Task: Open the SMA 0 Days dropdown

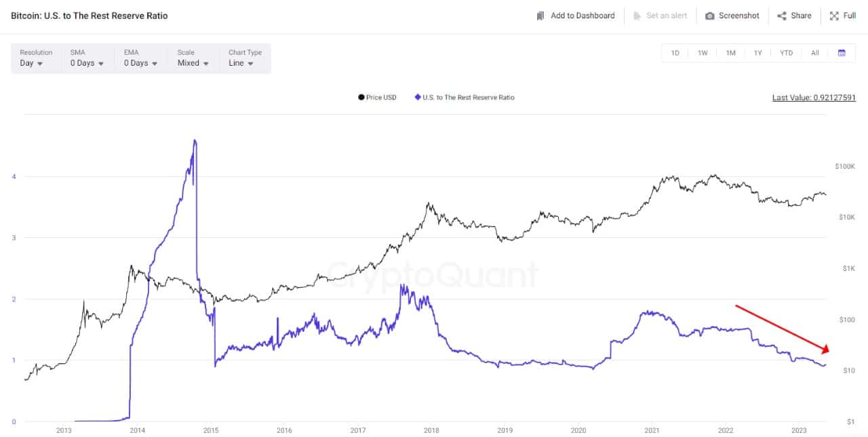Action: coord(87,58)
